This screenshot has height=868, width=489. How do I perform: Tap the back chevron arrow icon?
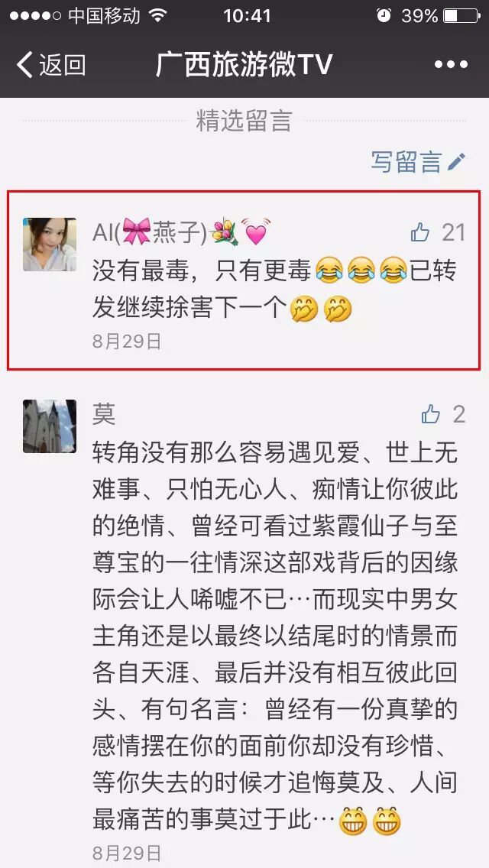pos(24,65)
